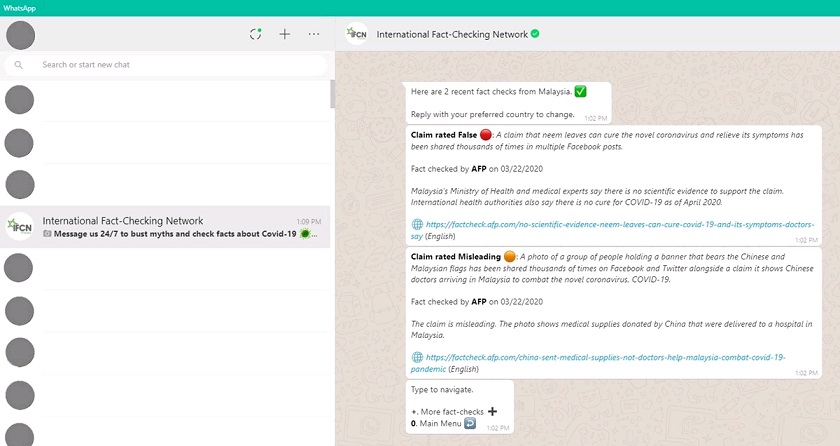Open the three-dot menu in sidebar header

point(314,34)
